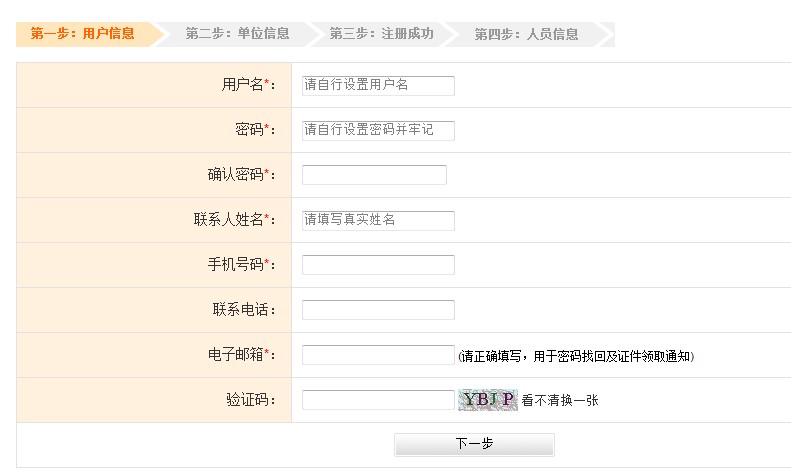791x473 pixels.
Task: Focus the 联系电话 input field
Action: [x=378, y=310]
